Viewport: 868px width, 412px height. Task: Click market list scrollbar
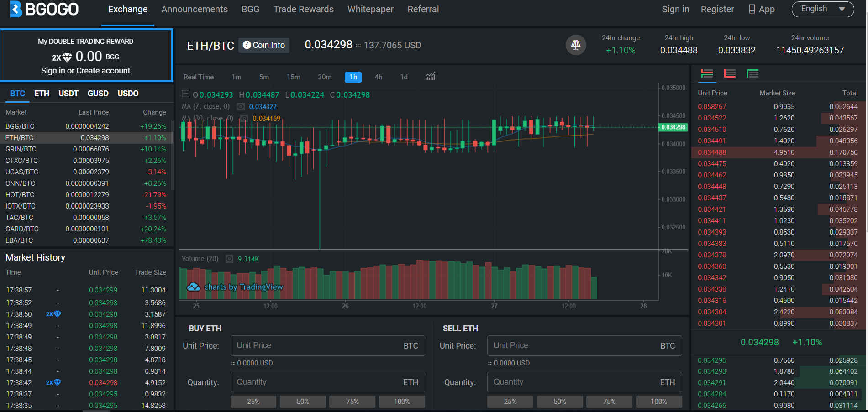coord(172,155)
